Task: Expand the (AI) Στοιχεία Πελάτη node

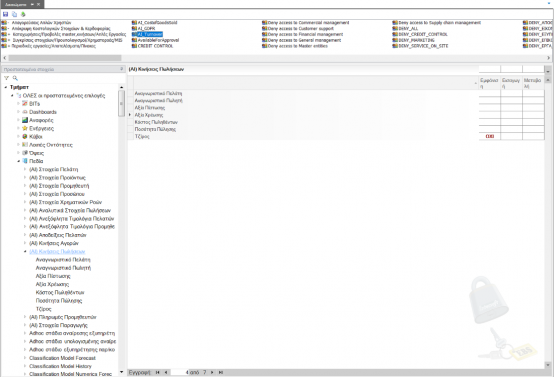Action: [25, 169]
